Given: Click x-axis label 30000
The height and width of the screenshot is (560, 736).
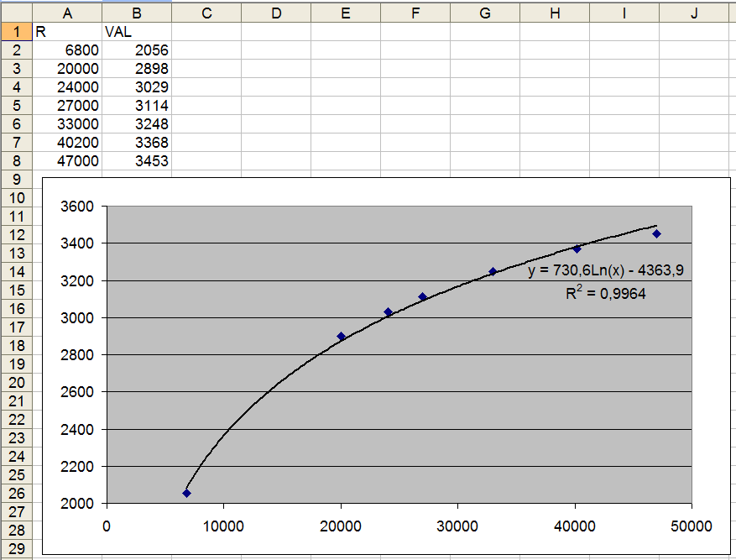Looking at the screenshot, I should pyautogui.click(x=457, y=526).
